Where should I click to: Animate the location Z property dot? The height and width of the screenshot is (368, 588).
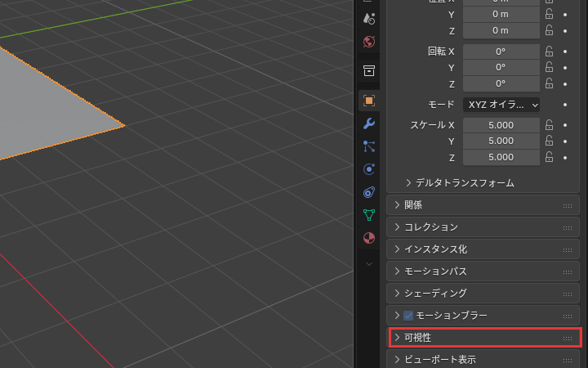tap(565, 31)
